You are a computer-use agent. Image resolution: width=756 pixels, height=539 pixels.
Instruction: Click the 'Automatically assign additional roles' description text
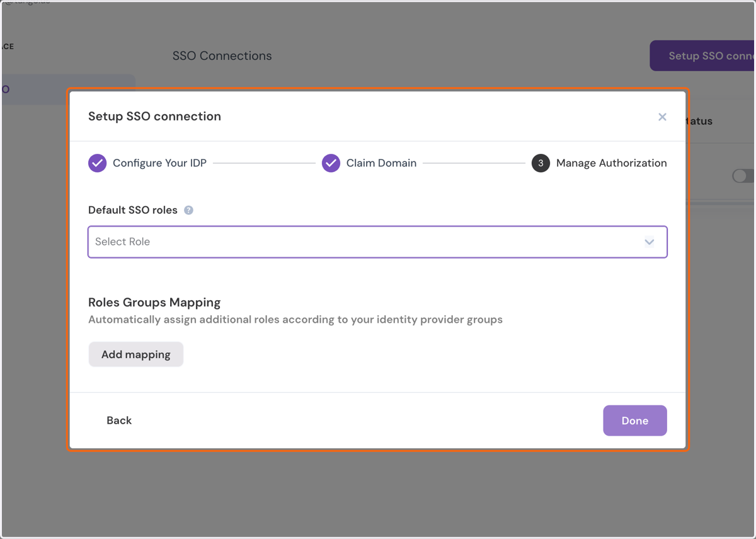click(x=295, y=320)
